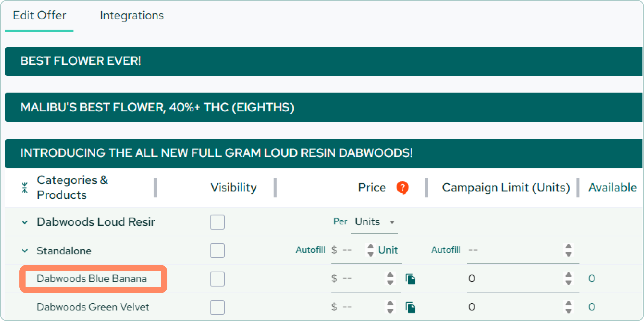Click Green Velvet campaign limit stepper arrows

pyautogui.click(x=568, y=307)
